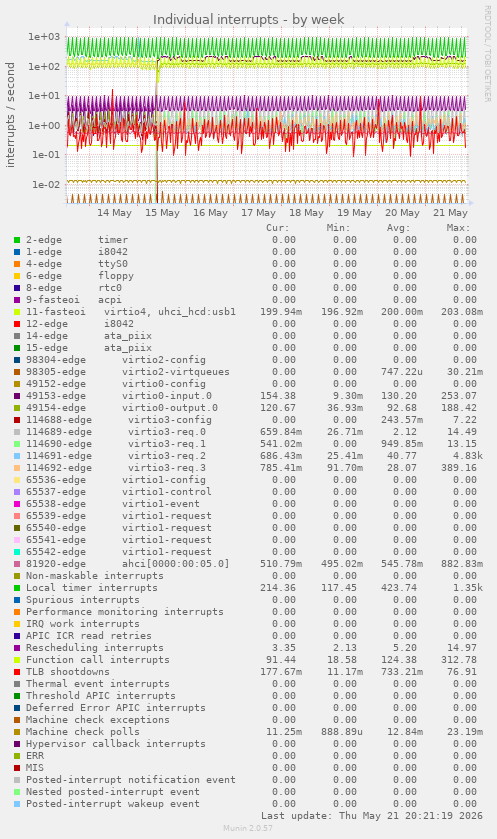The height and width of the screenshot is (839, 497).
Task: Click the yellow-green swatch beside 11-fasteoi virtio4
Action: (17, 312)
